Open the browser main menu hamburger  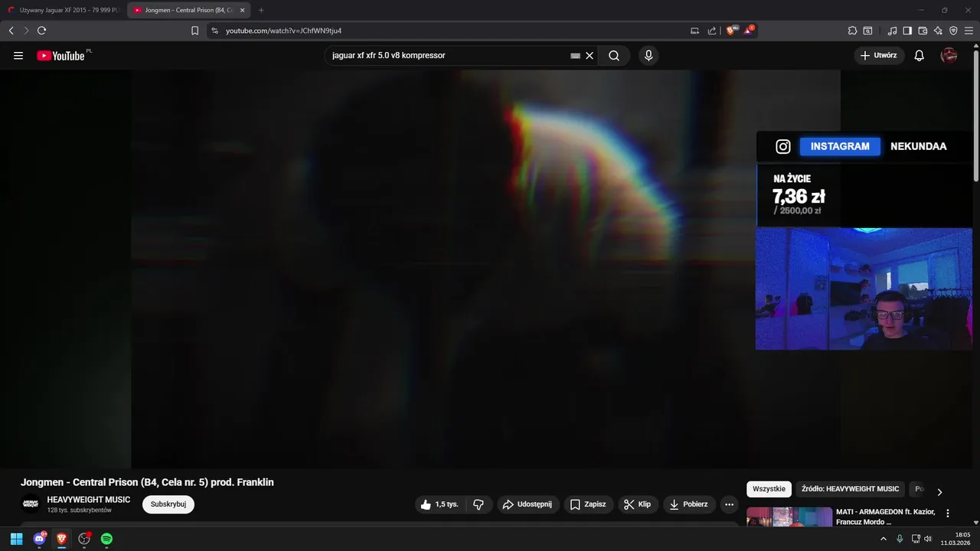click(x=969, y=31)
